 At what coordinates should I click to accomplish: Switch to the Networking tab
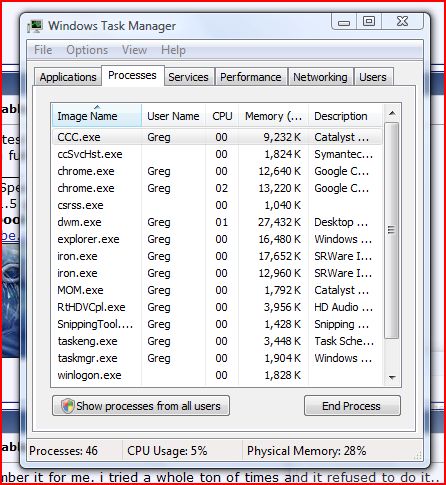[320, 77]
